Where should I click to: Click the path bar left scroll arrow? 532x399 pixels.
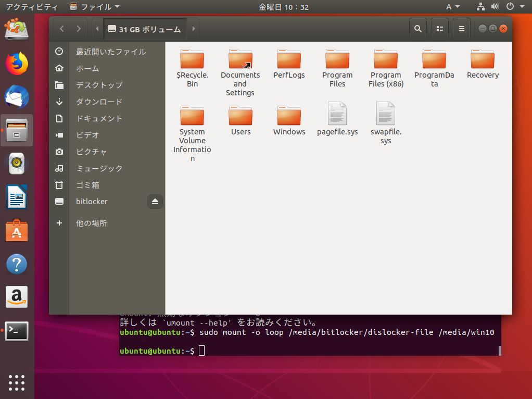coord(97,29)
